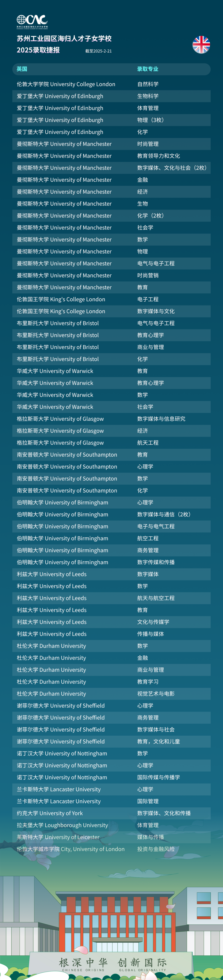Click 金融 in the Durham row
The image size is (223, 980).
point(142,658)
